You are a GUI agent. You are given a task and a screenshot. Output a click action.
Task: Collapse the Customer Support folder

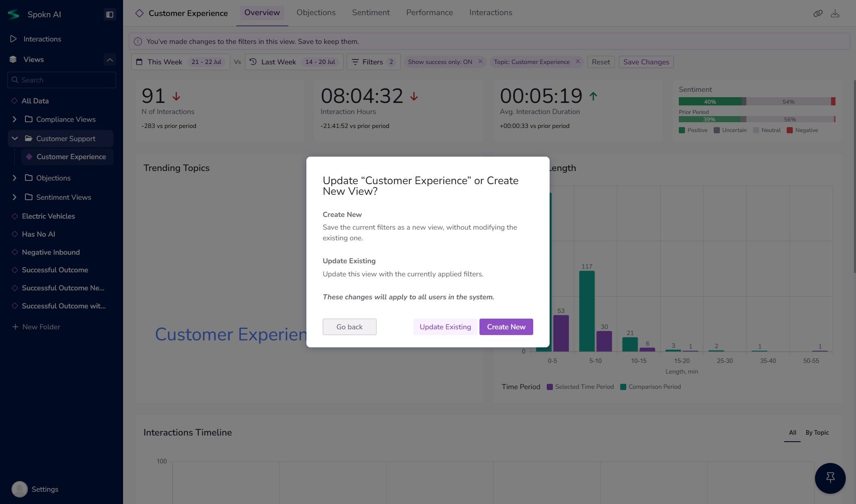[15, 139]
